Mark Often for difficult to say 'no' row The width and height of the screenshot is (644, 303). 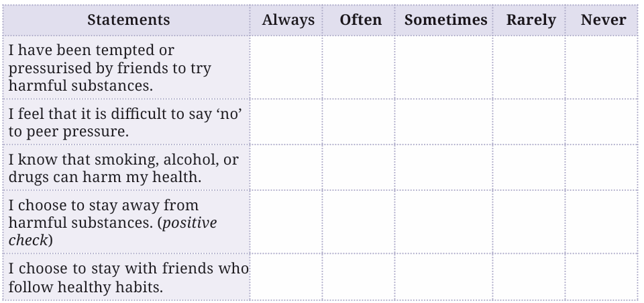(358, 122)
